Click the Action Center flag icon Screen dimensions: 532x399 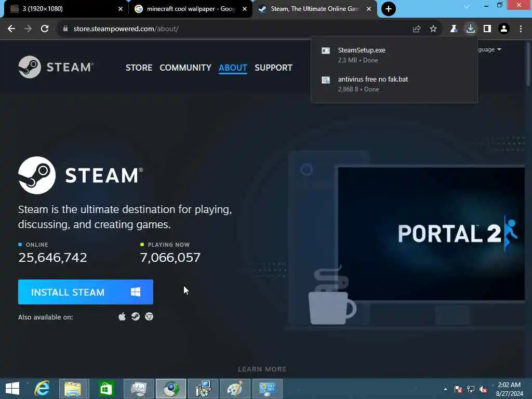(x=458, y=389)
